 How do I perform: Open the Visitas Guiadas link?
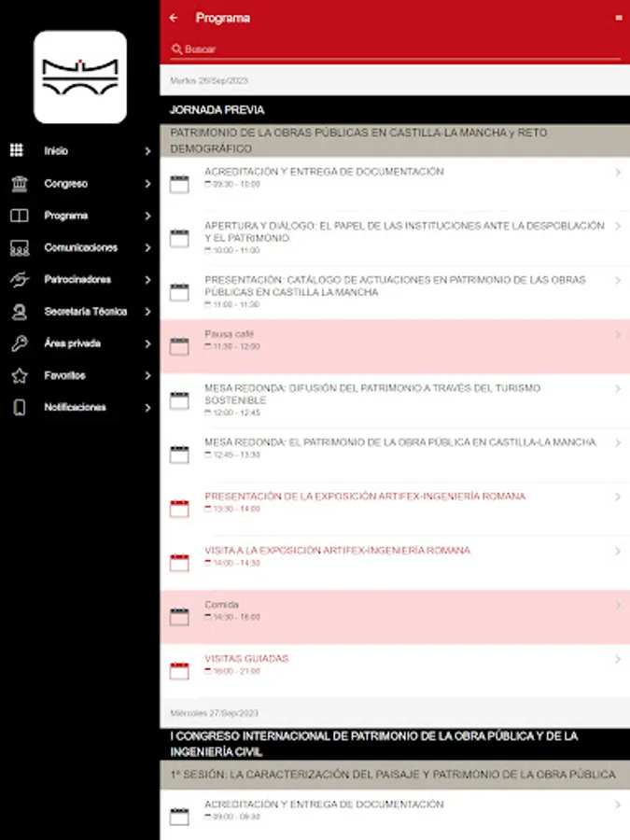(x=246, y=658)
